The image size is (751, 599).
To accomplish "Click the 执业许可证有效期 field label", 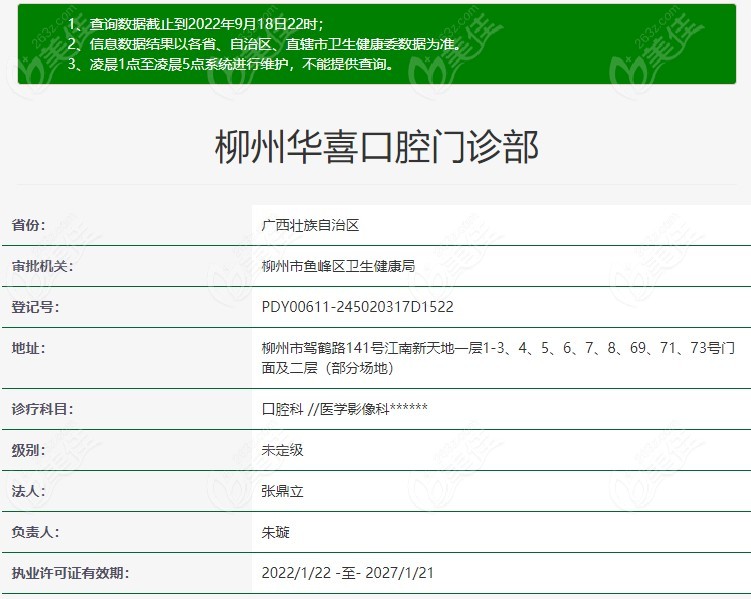I will pyautogui.click(x=69, y=573).
